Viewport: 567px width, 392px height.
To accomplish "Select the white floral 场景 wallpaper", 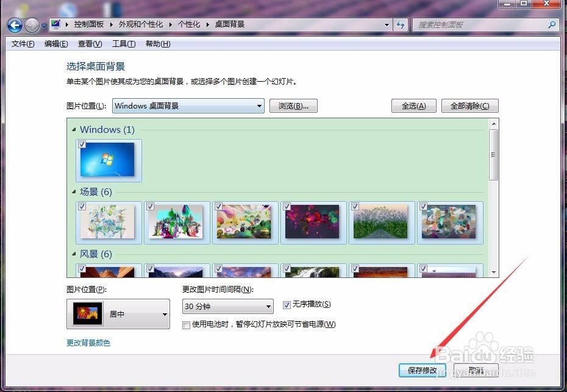I will click(x=107, y=222).
